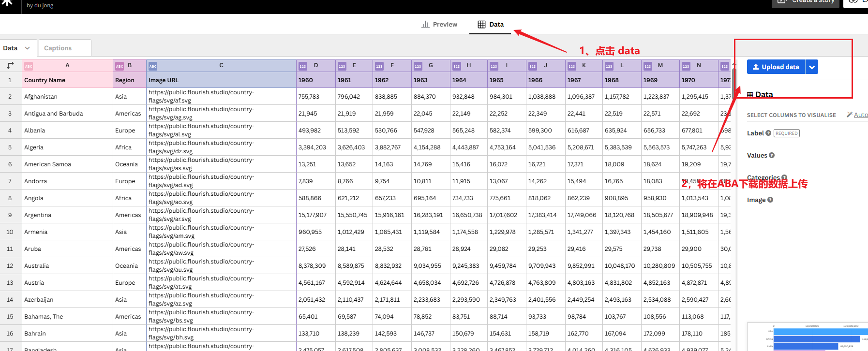Click the 'Azerbaijan' country cell
Screen dimensions: 868x351
pos(67,299)
